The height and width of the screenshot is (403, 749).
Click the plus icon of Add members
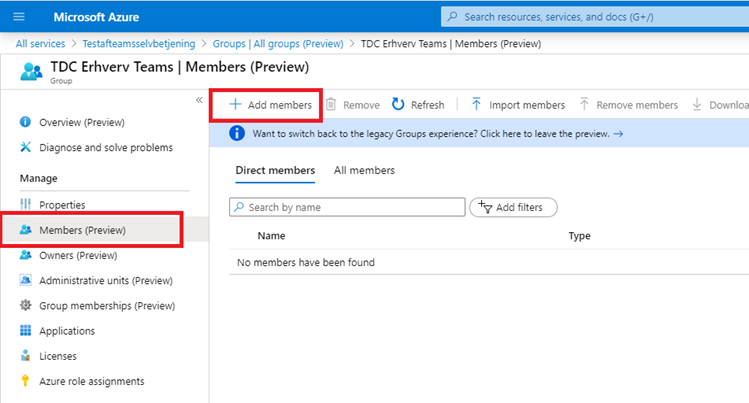(x=235, y=104)
